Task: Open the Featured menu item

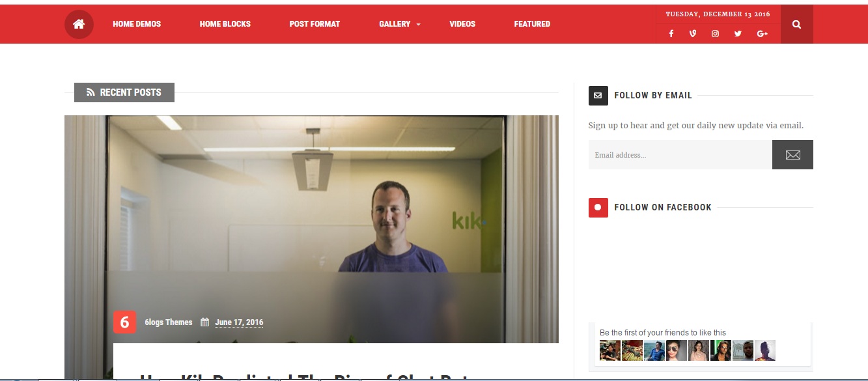Action: click(532, 24)
